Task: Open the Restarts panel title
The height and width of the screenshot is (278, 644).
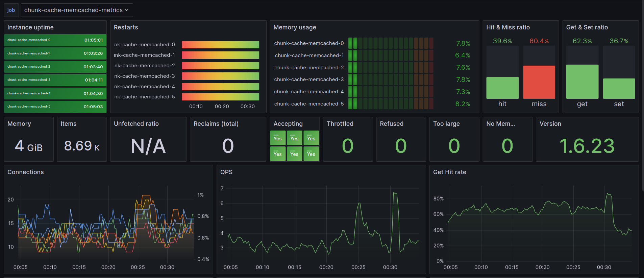Action: pos(126,27)
